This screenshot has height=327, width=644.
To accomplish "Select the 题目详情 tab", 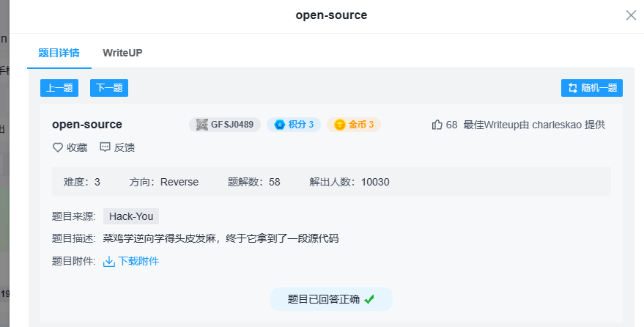I will click(59, 53).
